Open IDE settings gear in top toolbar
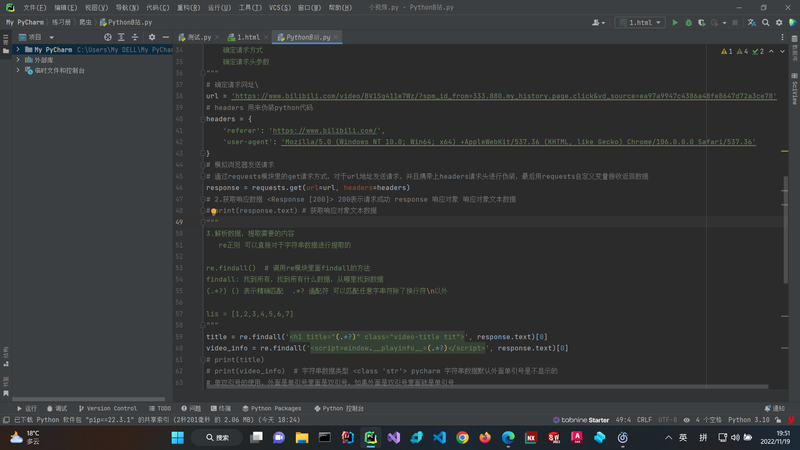 click(x=779, y=22)
